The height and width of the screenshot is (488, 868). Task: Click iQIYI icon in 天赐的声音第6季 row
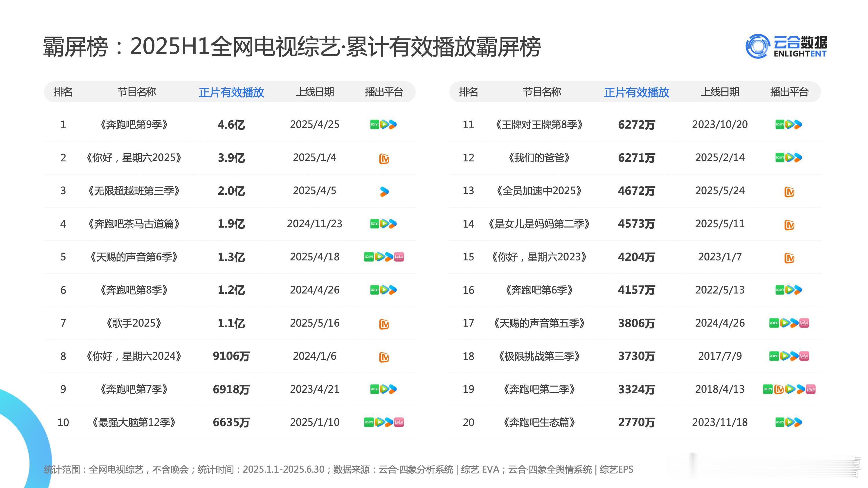click(369, 257)
